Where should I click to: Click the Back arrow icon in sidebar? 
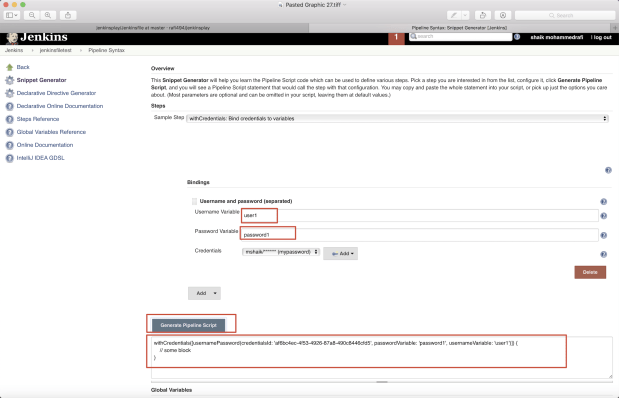tap(9, 67)
